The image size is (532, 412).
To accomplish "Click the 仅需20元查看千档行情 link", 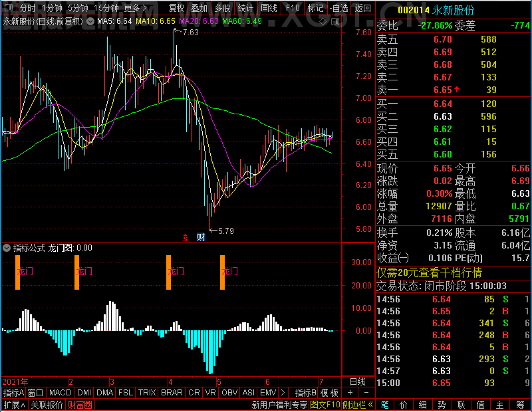I will click(429, 272).
